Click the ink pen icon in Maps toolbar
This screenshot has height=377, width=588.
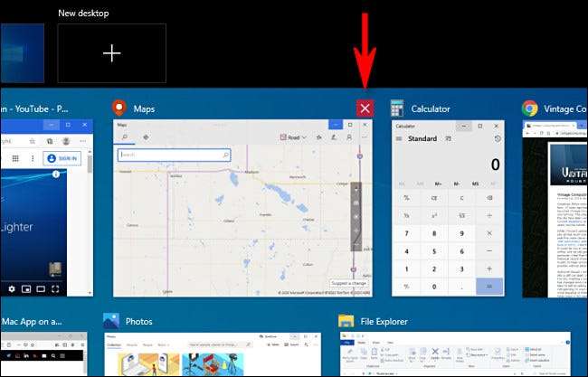tap(334, 137)
